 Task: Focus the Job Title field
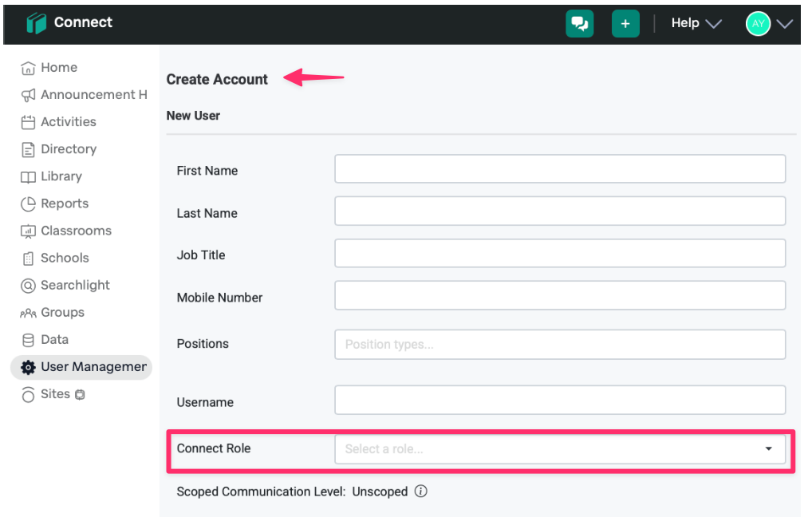pos(560,254)
